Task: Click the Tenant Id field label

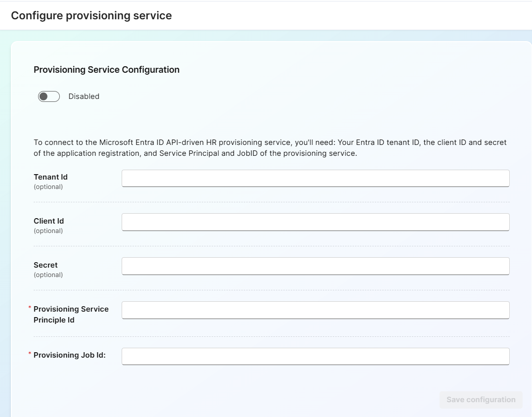Action: [50, 177]
